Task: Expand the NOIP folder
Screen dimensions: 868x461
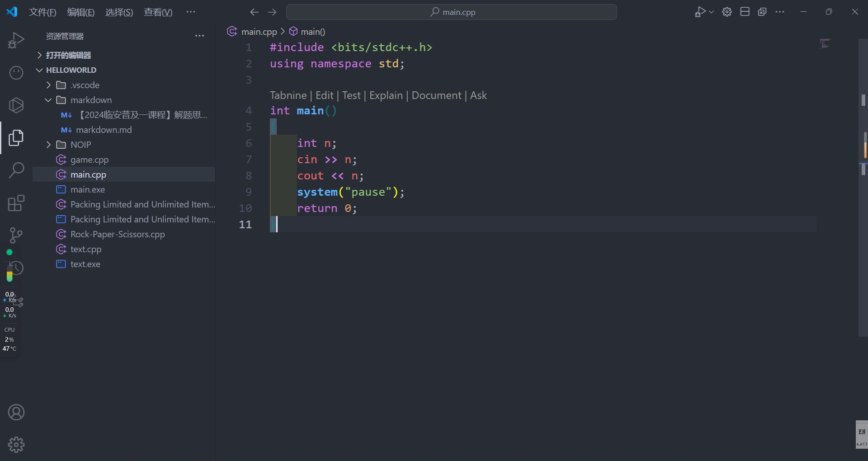Action: click(80, 145)
